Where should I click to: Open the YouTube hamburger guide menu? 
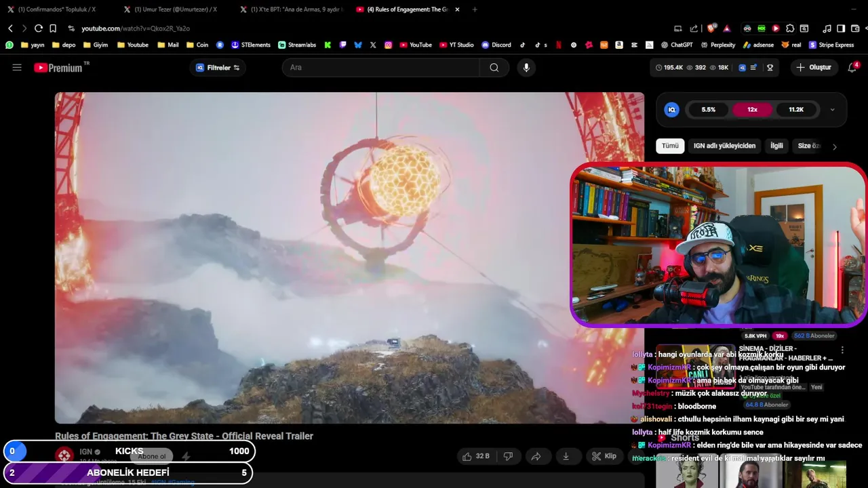click(x=17, y=67)
